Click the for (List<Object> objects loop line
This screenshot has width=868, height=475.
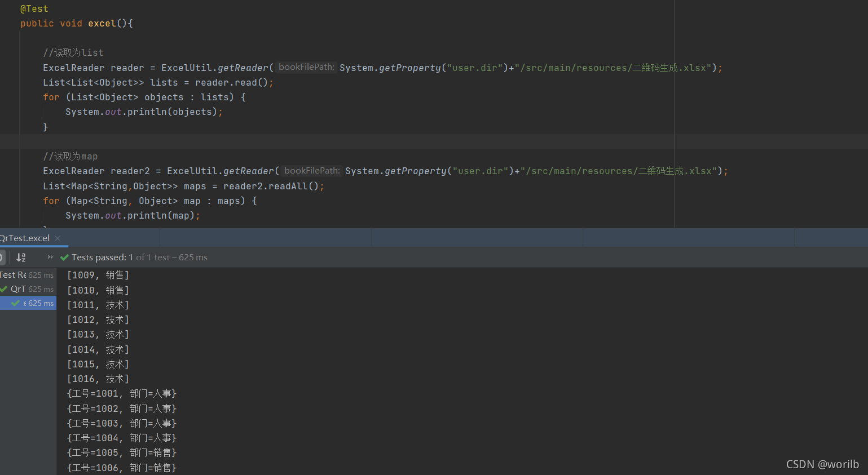pyautogui.click(x=144, y=97)
